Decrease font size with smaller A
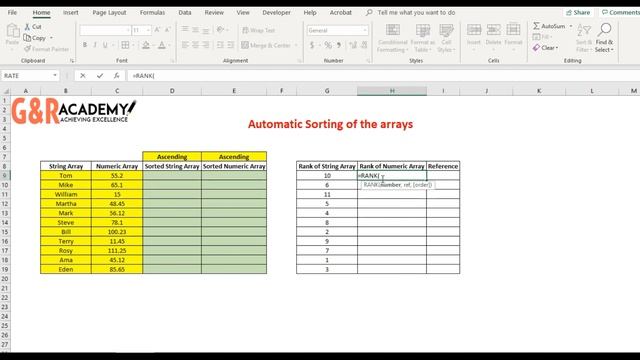640x360 pixels. tap(167, 30)
